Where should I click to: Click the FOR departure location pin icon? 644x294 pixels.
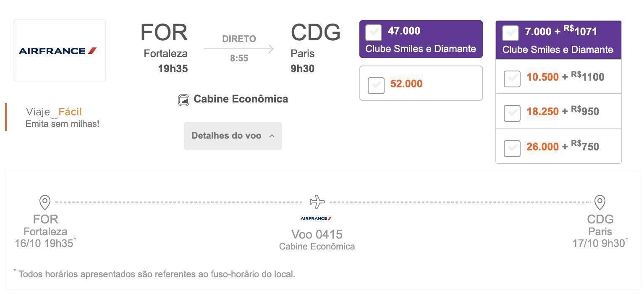pyautogui.click(x=45, y=202)
